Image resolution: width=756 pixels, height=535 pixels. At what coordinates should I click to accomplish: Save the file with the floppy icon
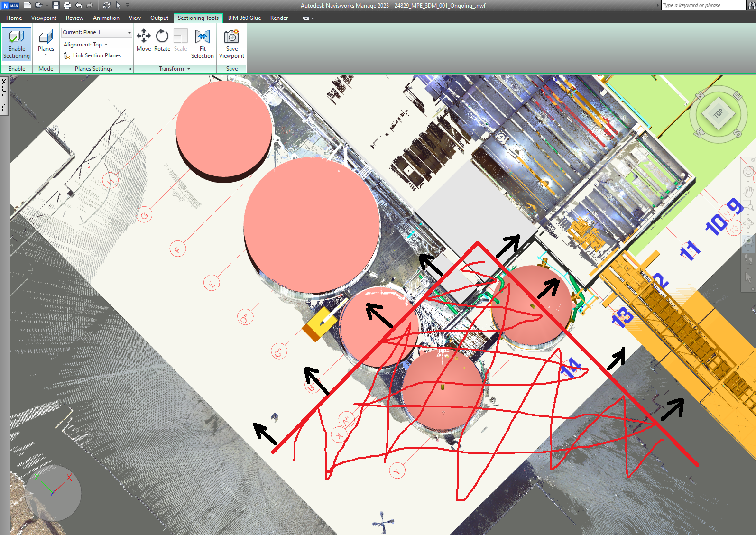(x=56, y=5)
